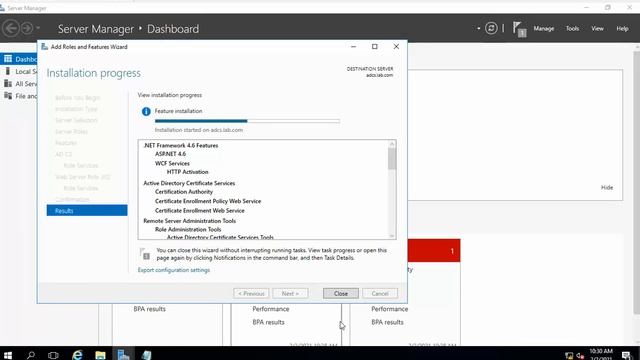Select Dashboard in the left pane
Image resolution: width=640 pixels, height=360 pixels.
point(19,59)
